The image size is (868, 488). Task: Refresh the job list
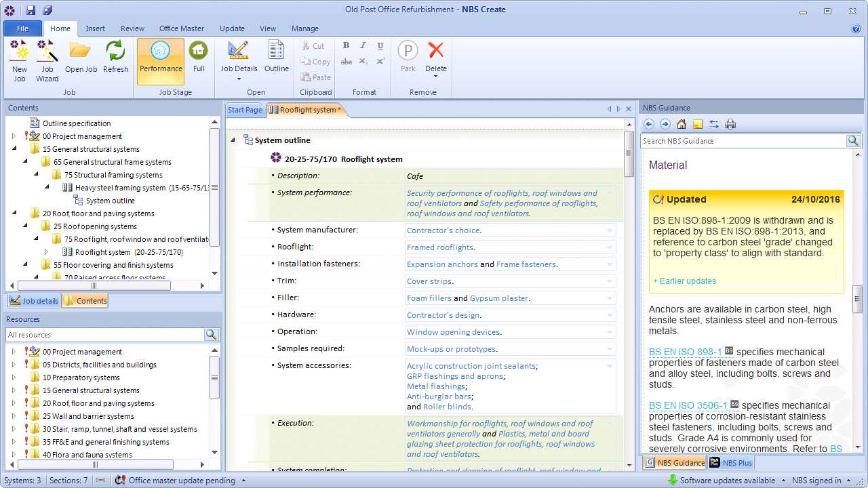pos(115,57)
